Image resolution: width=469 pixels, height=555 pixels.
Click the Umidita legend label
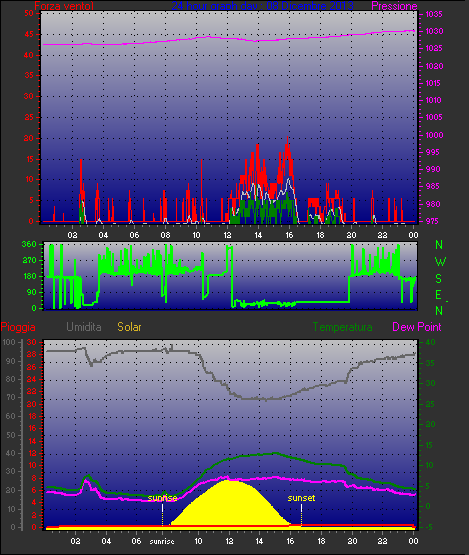point(84,327)
